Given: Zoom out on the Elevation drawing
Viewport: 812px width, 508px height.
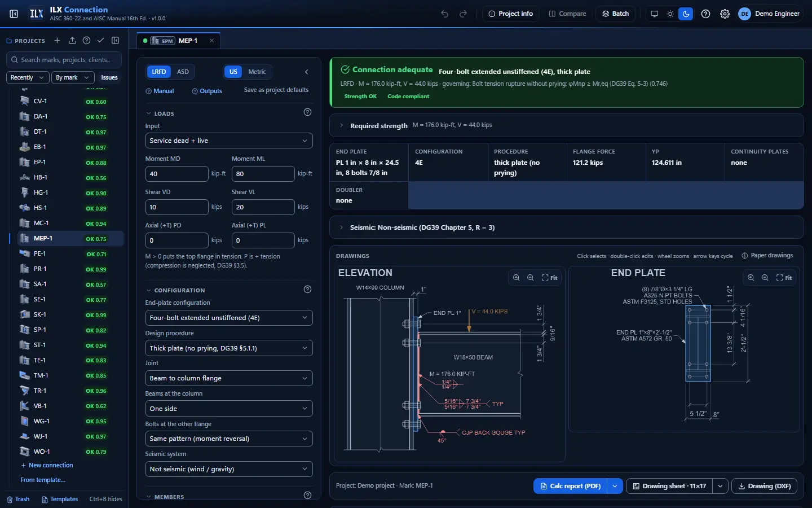Looking at the screenshot, I should tap(531, 278).
